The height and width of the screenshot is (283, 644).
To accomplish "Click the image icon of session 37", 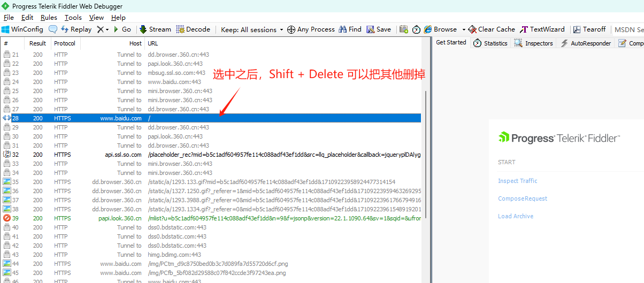I will tap(6, 200).
